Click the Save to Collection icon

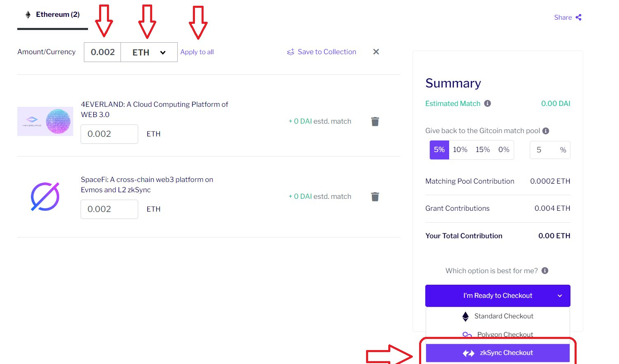pos(290,52)
